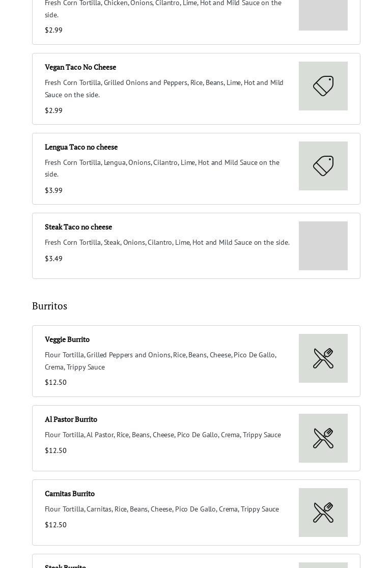Screen dimensions: 392x568
Task: Click the $3.99 price on Lengua Taco
Action: click(53, 190)
